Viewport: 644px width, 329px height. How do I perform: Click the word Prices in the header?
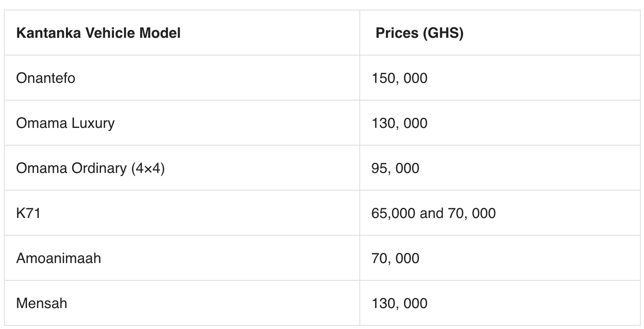coord(397,33)
